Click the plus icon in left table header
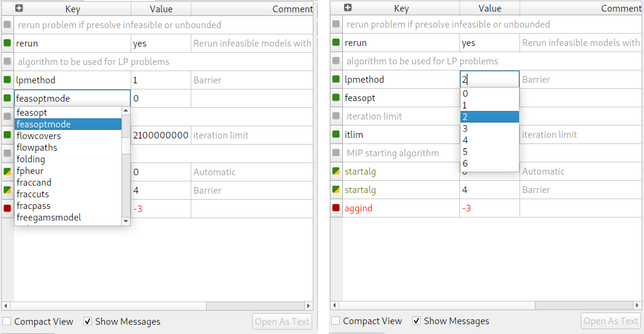The image size is (644, 334). (x=19, y=9)
